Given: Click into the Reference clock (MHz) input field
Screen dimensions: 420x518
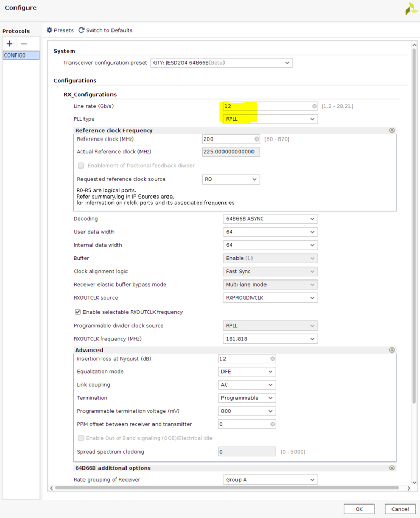Looking at the screenshot, I should click(227, 139).
